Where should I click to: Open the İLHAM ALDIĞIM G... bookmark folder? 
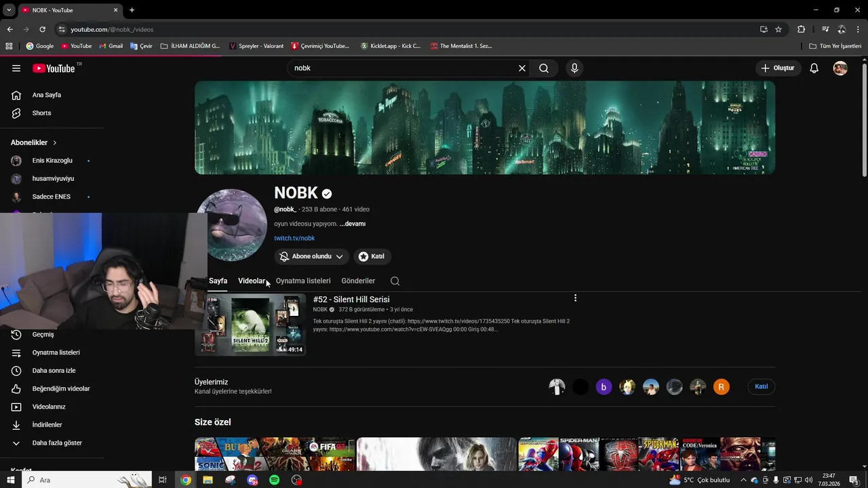coord(190,46)
